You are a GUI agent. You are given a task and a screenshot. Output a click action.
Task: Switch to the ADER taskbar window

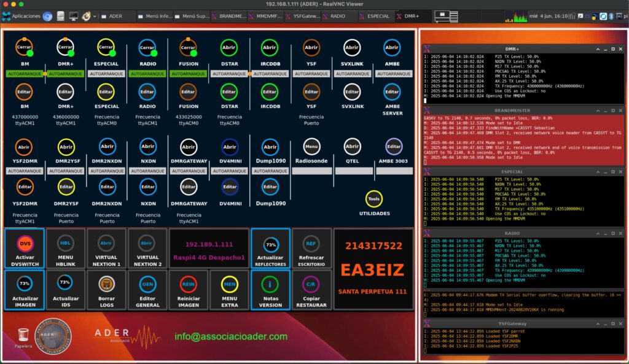point(115,17)
